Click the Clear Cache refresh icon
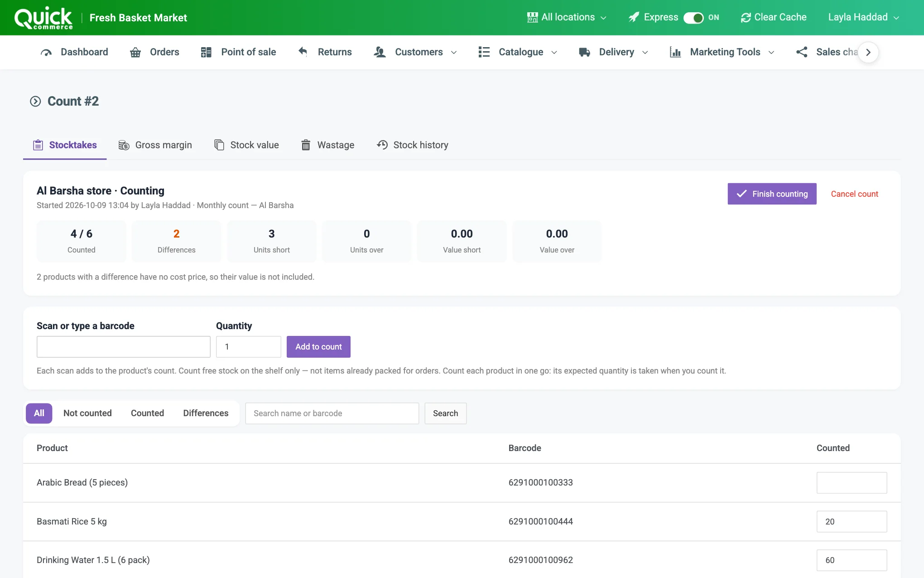 pyautogui.click(x=746, y=18)
